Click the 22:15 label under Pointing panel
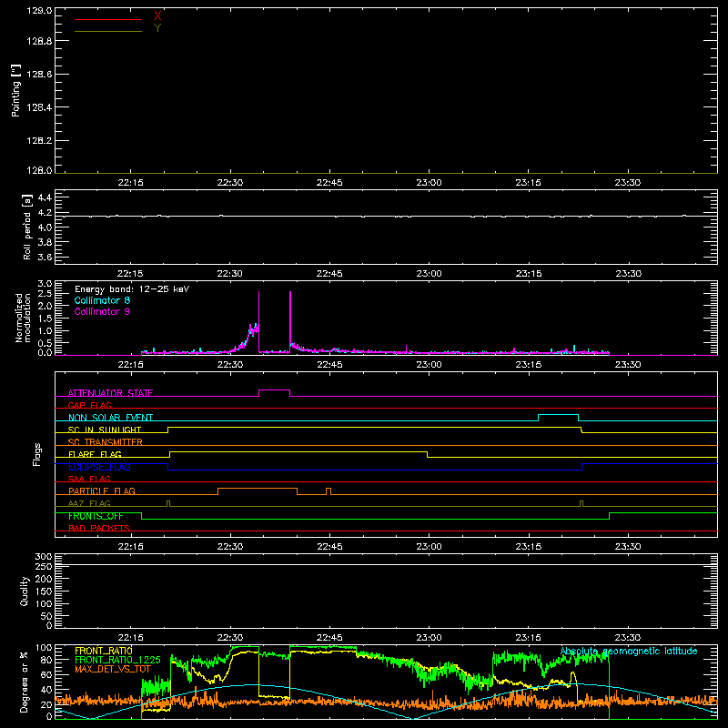Screen dimensions: 728x728 (x=130, y=183)
